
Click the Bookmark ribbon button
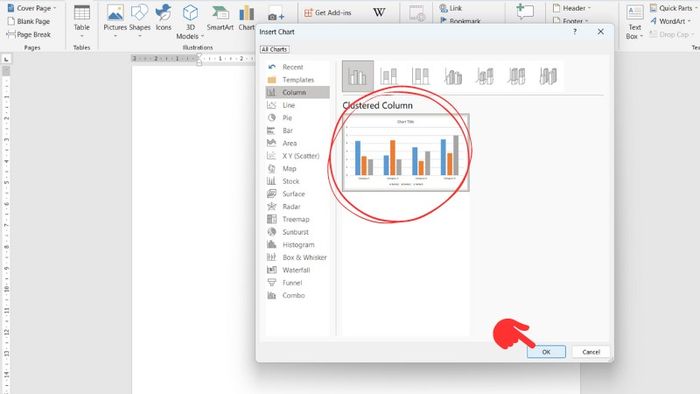point(460,21)
